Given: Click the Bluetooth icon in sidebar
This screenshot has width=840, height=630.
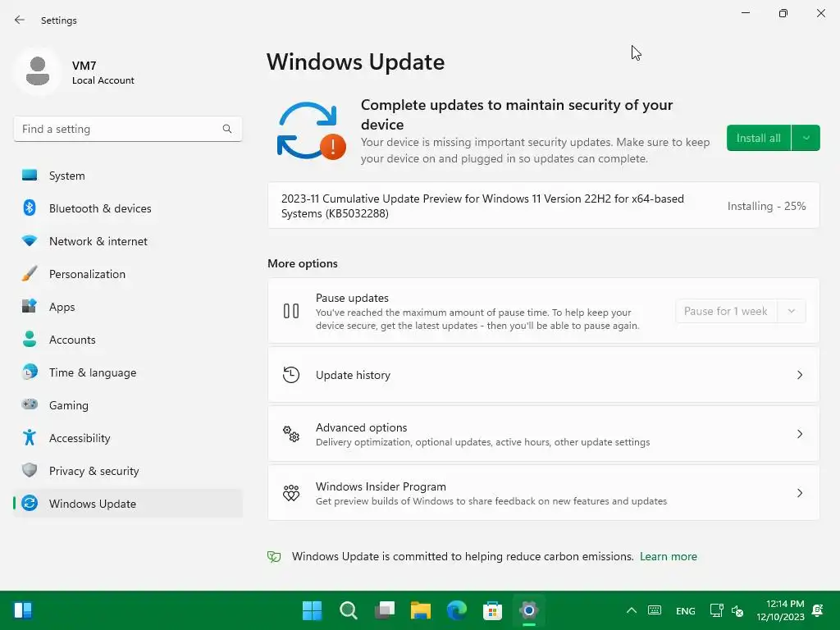Looking at the screenshot, I should (30, 208).
